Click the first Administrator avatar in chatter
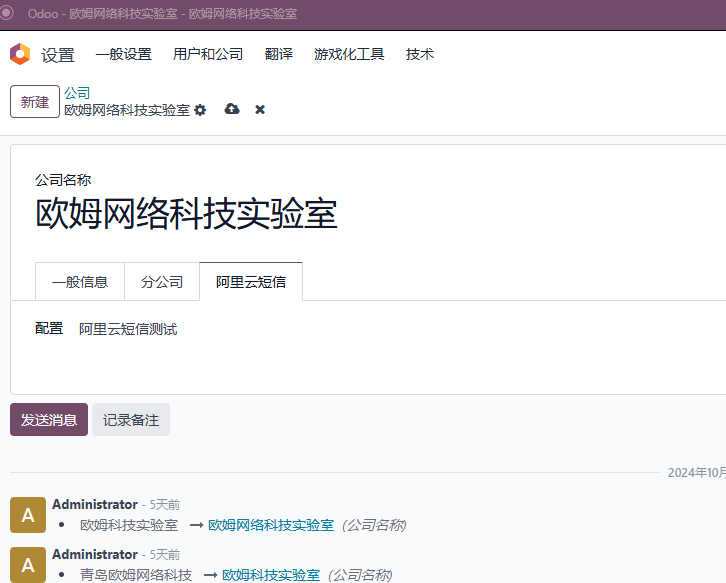Image resolution: width=726 pixels, height=583 pixels. tap(28, 515)
